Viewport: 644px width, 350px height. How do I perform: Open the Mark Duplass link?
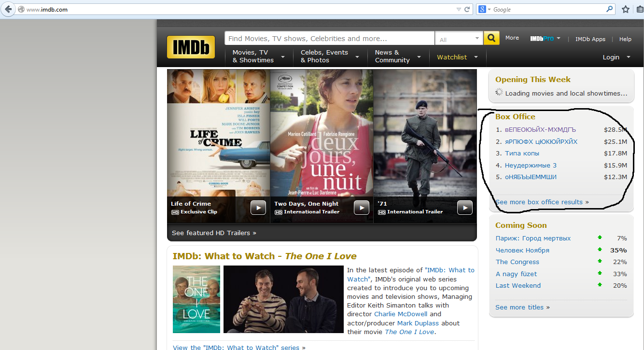click(x=418, y=323)
